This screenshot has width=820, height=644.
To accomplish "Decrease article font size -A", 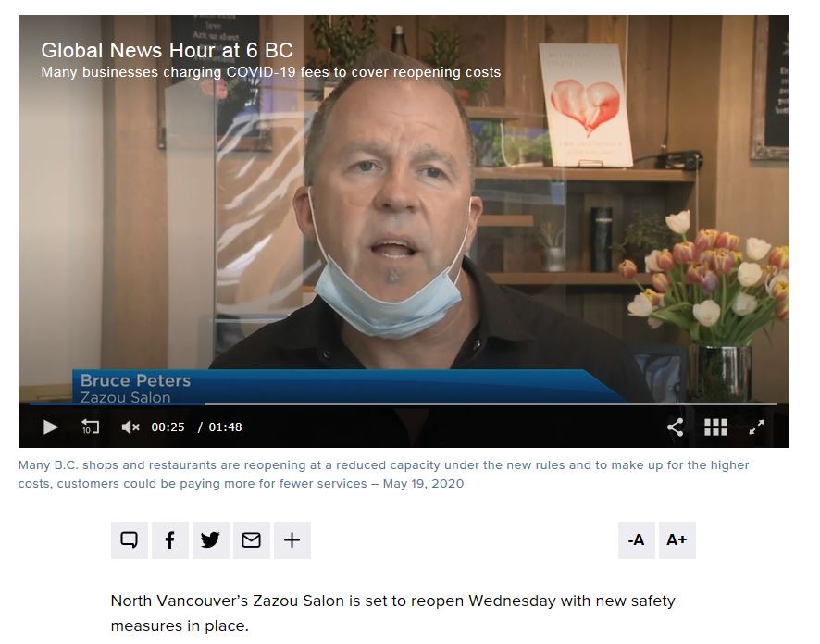I will [636, 539].
